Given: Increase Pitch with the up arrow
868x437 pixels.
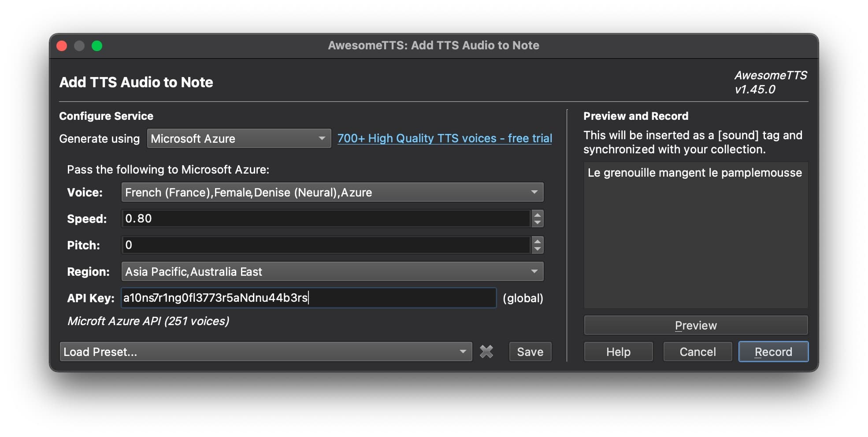Looking at the screenshot, I should click(537, 241).
